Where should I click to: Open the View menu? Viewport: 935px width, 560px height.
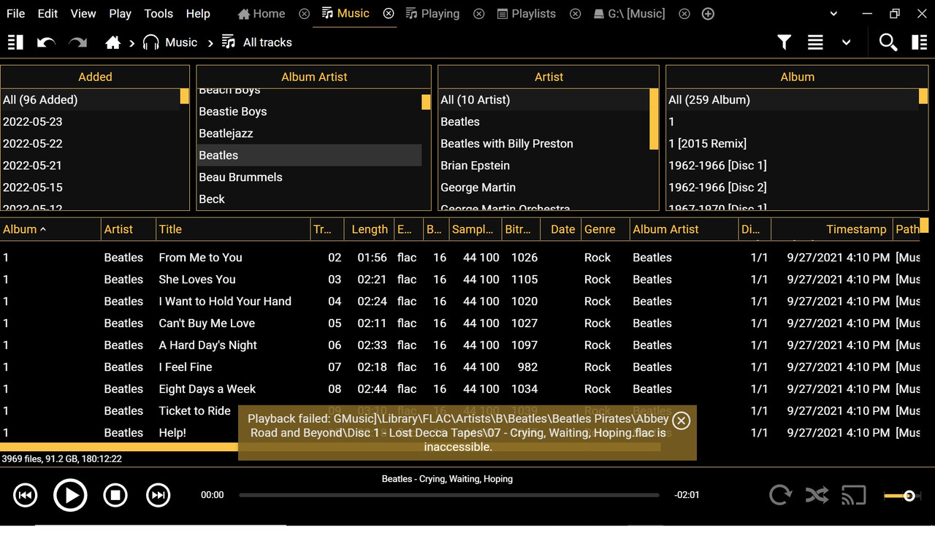click(x=83, y=14)
